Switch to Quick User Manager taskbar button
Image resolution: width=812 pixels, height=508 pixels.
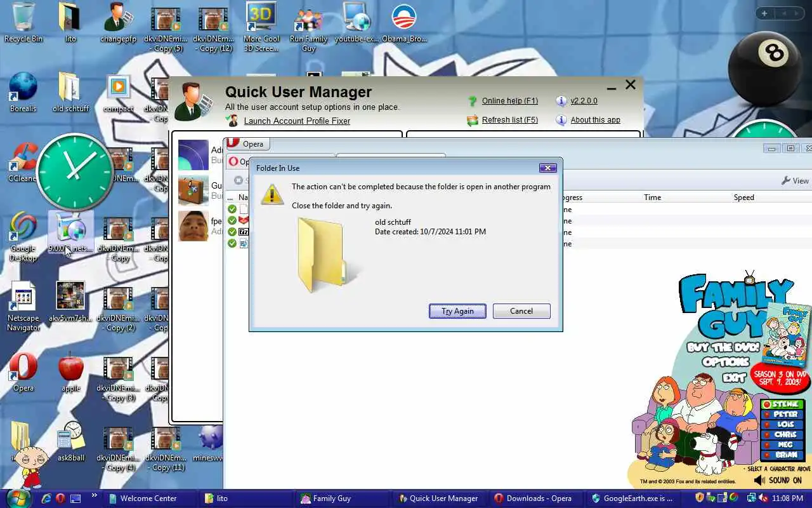(440, 498)
